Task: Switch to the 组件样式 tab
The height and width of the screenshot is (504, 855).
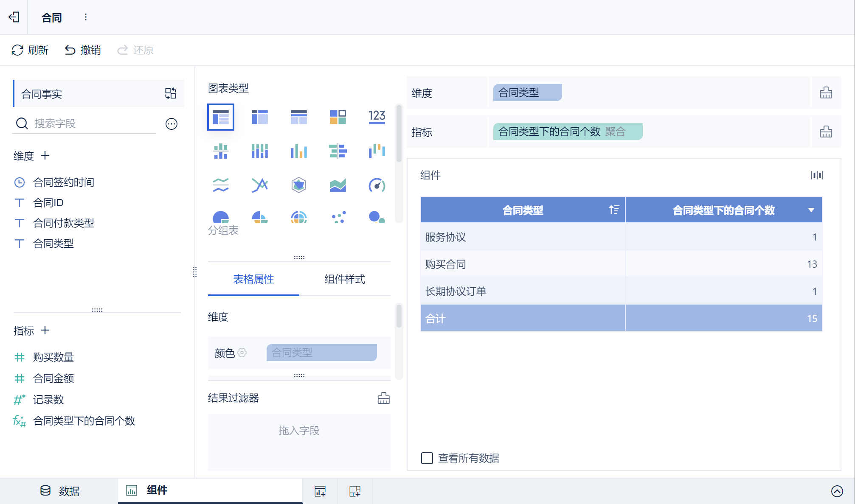Action: (345, 279)
